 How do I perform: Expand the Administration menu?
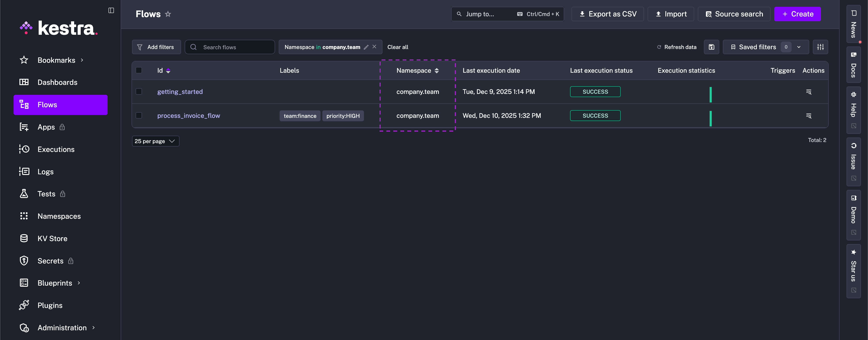point(62,328)
